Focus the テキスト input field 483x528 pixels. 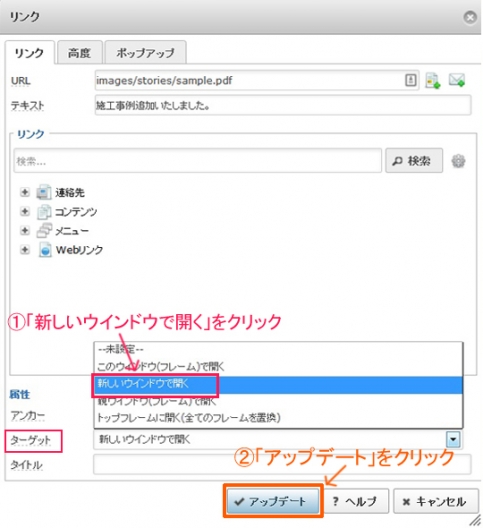283,105
